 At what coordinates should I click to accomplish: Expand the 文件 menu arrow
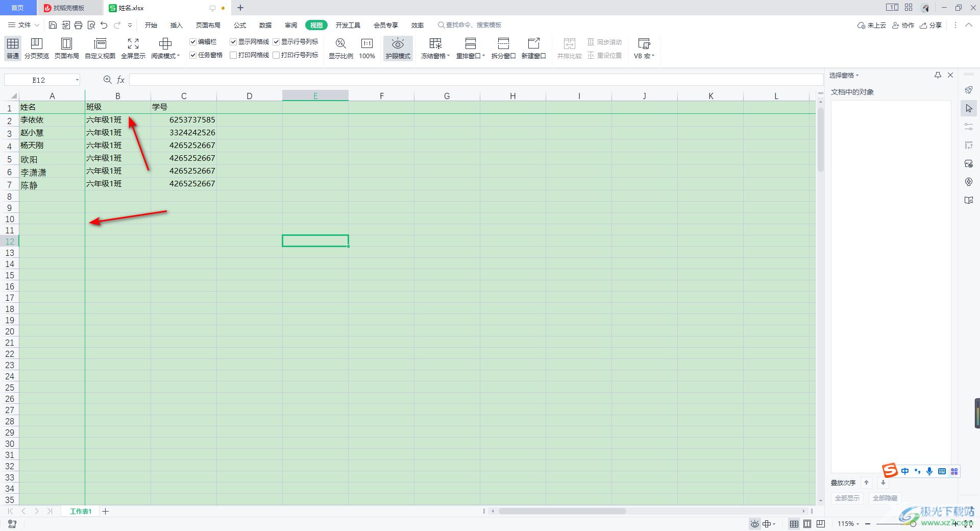(37, 25)
